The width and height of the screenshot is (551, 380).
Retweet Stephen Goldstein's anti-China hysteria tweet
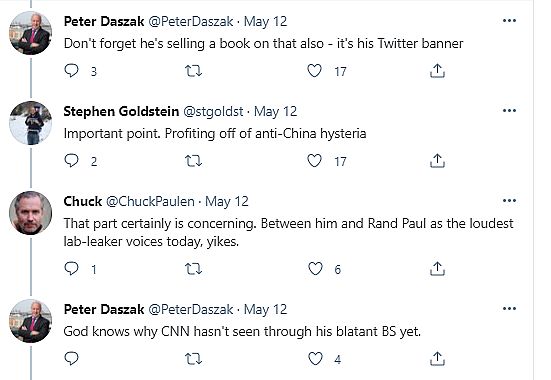coord(193,161)
